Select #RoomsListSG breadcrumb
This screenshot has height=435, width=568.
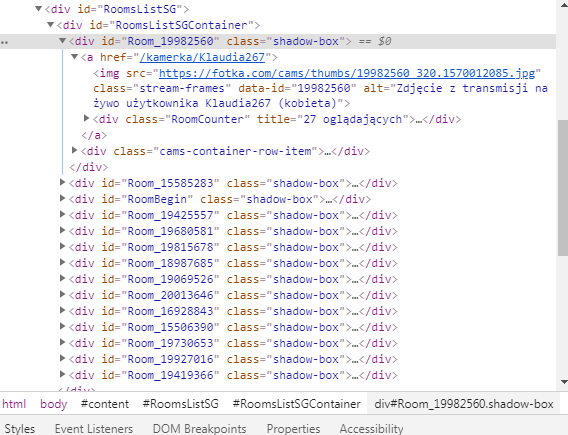point(181,404)
